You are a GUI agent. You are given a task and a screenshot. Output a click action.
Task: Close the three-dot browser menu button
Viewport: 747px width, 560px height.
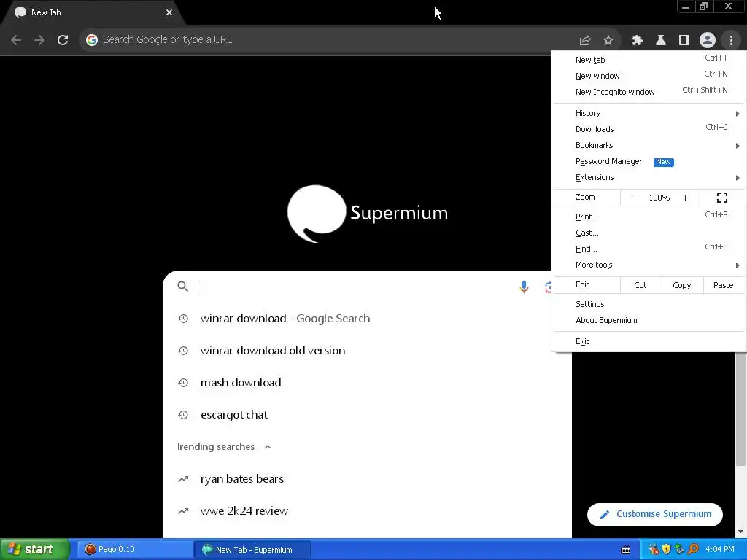731,41
